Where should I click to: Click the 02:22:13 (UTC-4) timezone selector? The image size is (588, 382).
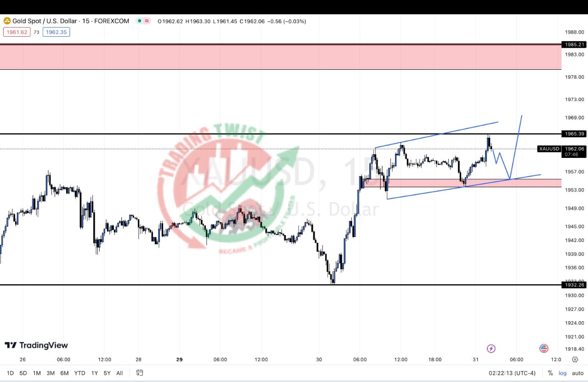tap(512, 373)
